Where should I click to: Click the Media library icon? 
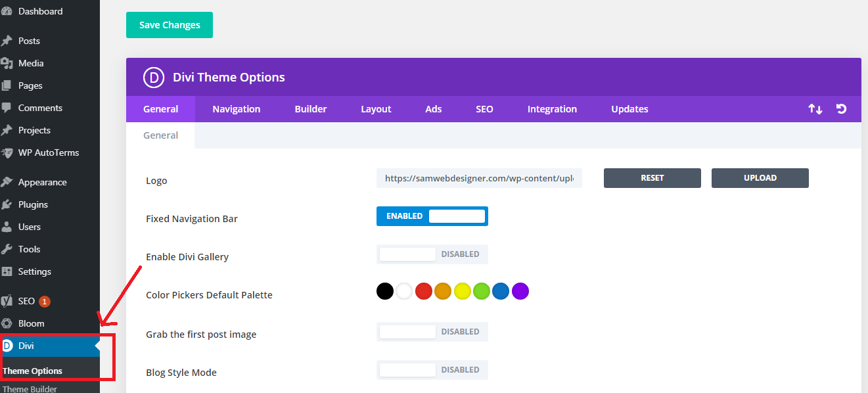pyautogui.click(x=7, y=63)
